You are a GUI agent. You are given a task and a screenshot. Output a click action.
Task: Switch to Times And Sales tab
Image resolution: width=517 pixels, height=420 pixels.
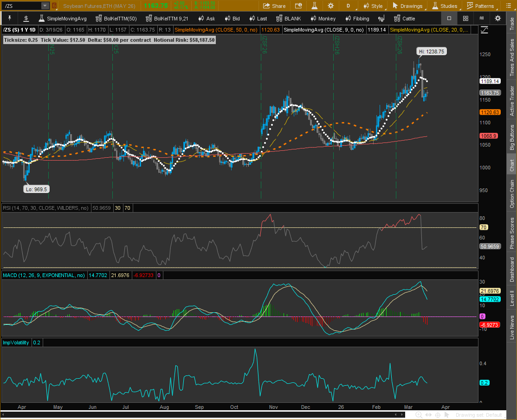pos(512,58)
